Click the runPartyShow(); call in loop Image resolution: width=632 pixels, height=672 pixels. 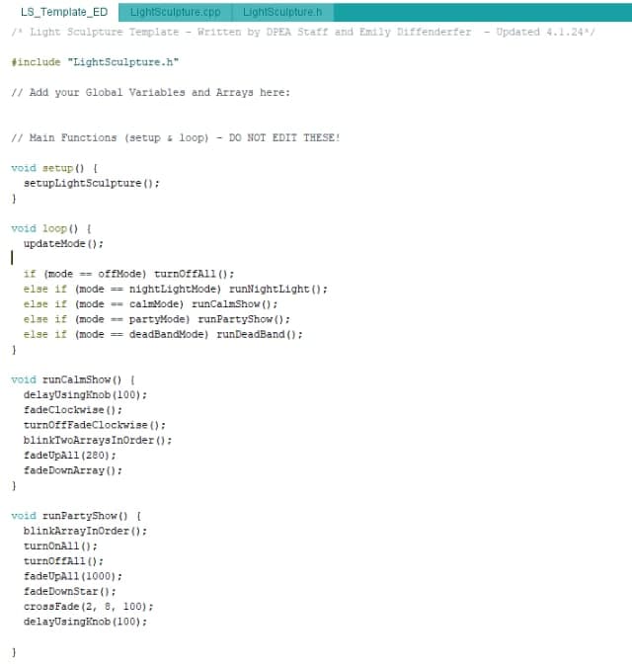(x=244, y=319)
